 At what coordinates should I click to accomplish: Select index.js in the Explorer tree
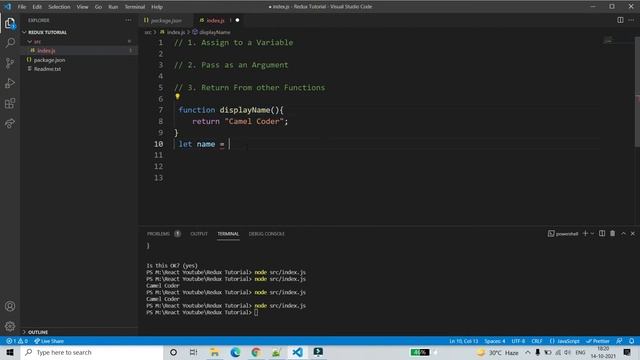(x=80, y=51)
